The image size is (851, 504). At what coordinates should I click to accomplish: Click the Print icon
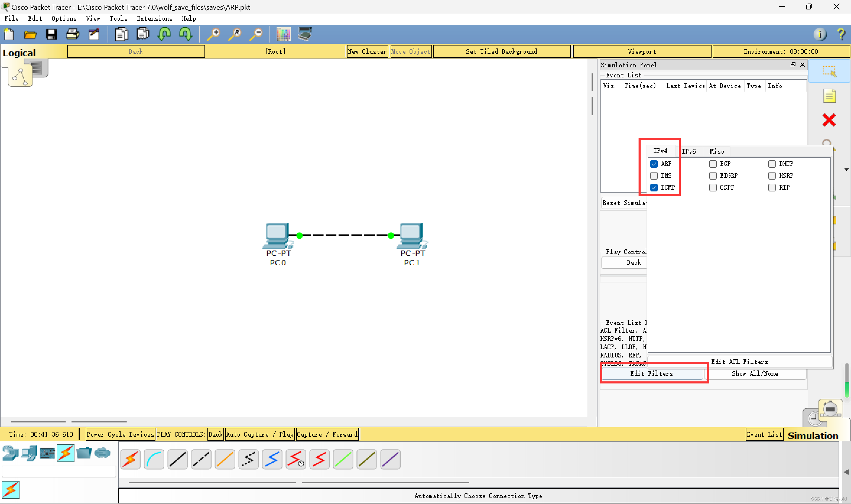click(72, 34)
